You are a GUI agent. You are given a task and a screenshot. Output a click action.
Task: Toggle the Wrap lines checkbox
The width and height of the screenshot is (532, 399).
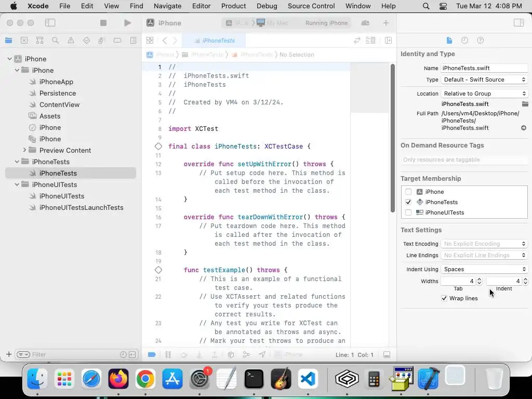(444, 298)
